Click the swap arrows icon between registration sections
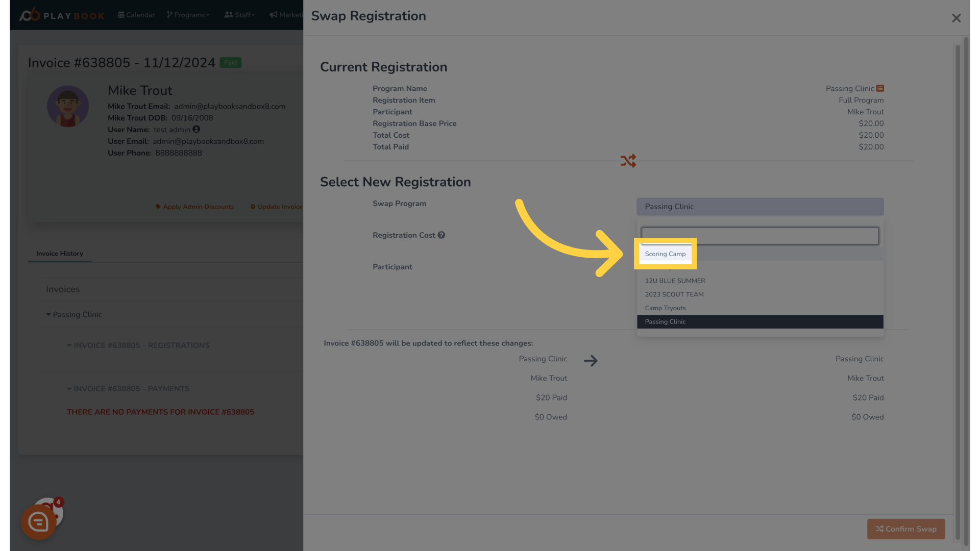The width and height of the screenshot is (980, 551). [628, 161]
